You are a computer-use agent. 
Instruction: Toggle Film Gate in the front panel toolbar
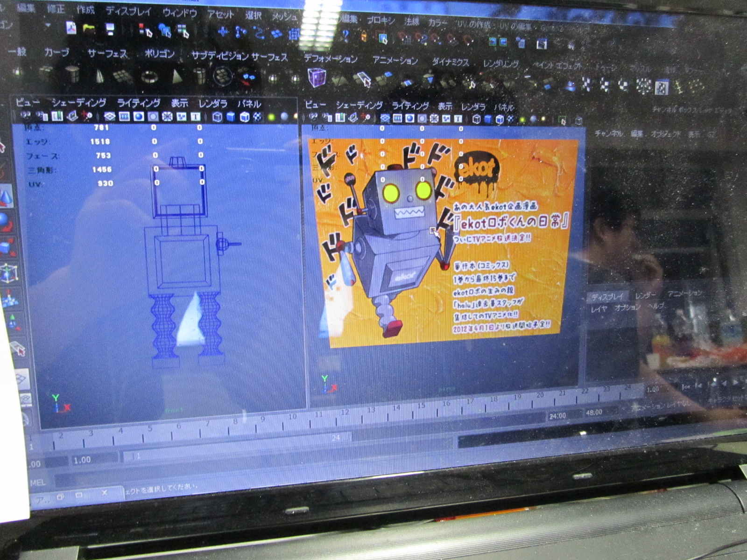[x=124, y=116]
